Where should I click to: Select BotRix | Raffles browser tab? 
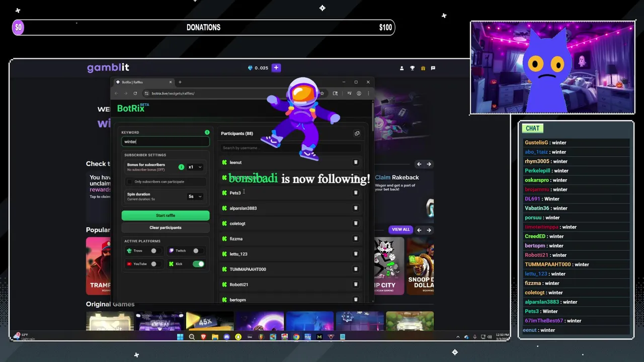tap(143, 82)
